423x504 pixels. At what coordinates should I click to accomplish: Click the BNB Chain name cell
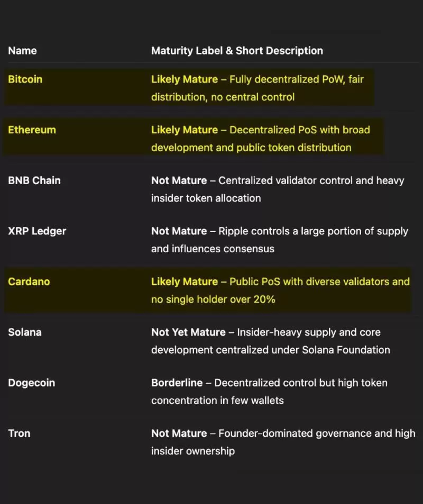pyautogui.click(x=34, y=180)
